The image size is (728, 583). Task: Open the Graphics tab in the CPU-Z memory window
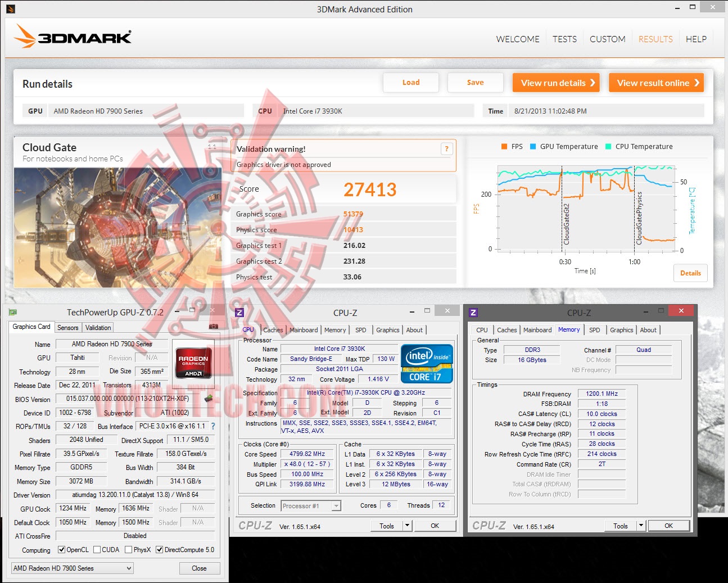[x=621, y=330]
